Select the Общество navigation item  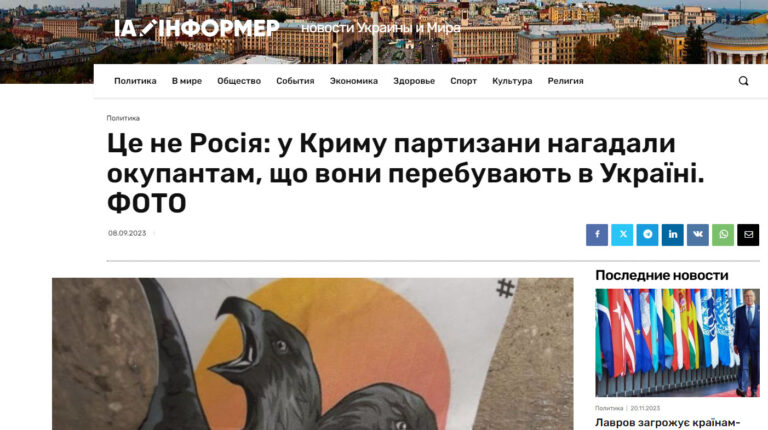(239, 81)
